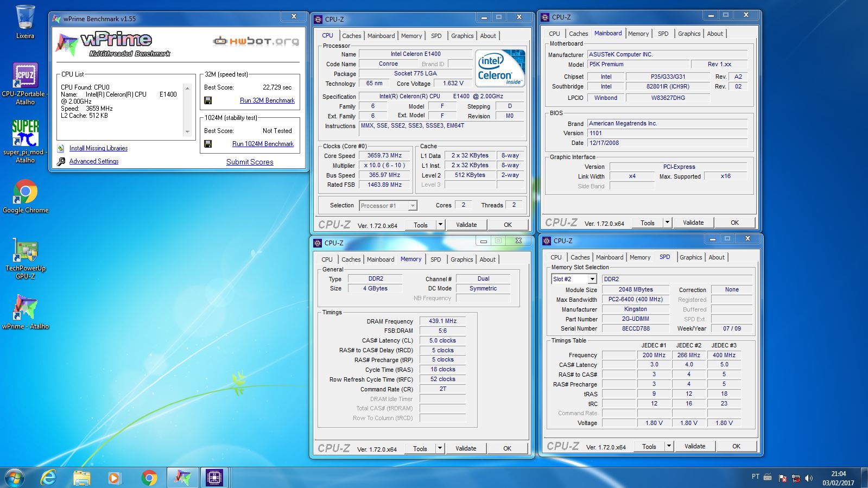The width and height of the screenshot is (868, 488).
Task: Open wPrime - Atalho desktop icon
Action: [x=25, y=312]
